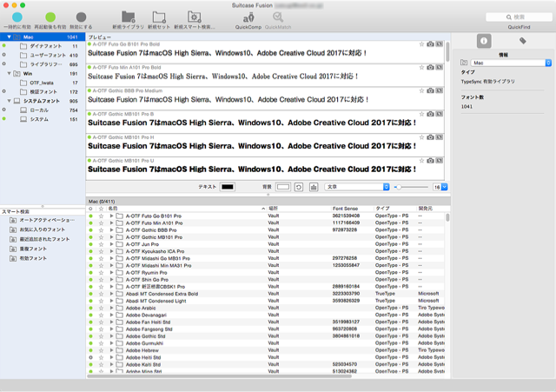The image size is (556, 392).
Task: Select the ユーザーフォント set
Action: (x=43, y=55)
